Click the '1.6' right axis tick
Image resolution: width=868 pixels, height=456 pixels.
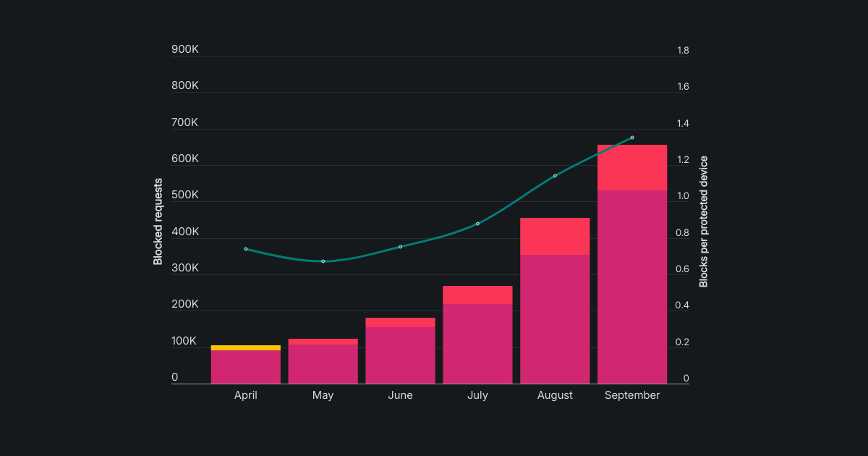[x=683, y=87]
